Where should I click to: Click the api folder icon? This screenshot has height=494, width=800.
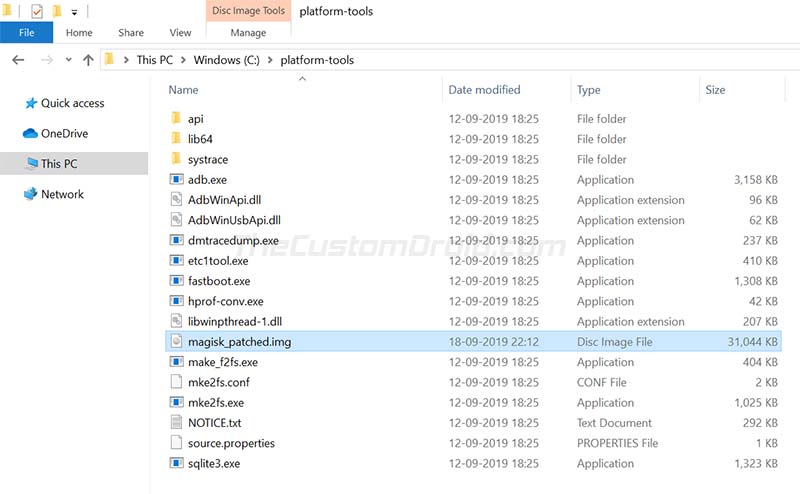(x=176, y=118)
